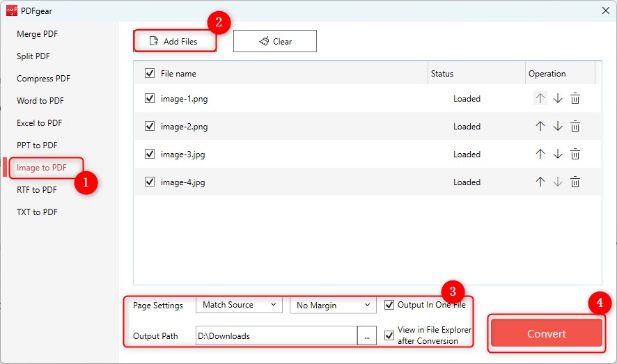Screen dimensions: 617x364
Task: Delete image-4.jpg from the file list
Action: coord(575,182)
